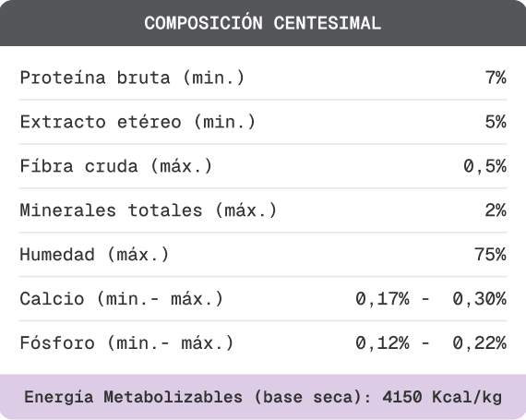The image size is (526, 420).
Task: Click the 75% humedad value
Action: [x=490, y=255]
